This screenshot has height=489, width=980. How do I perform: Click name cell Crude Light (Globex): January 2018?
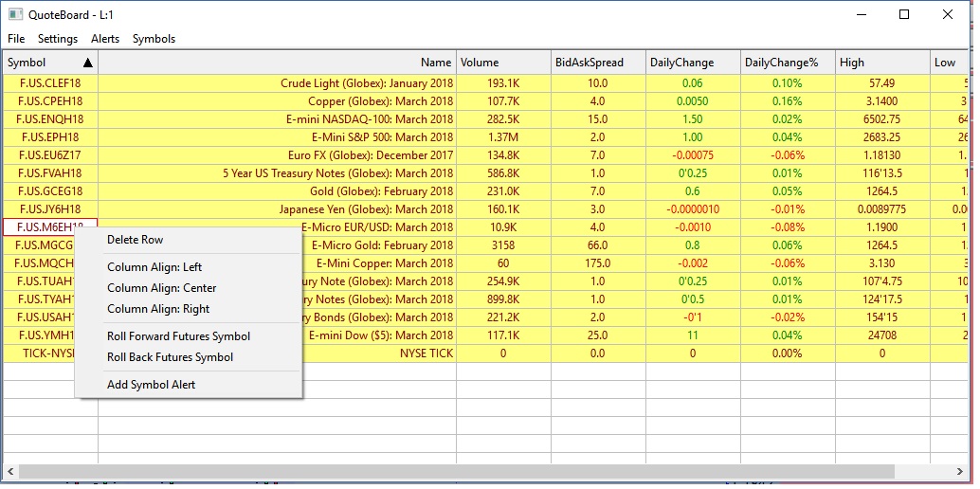coord(278,83)
